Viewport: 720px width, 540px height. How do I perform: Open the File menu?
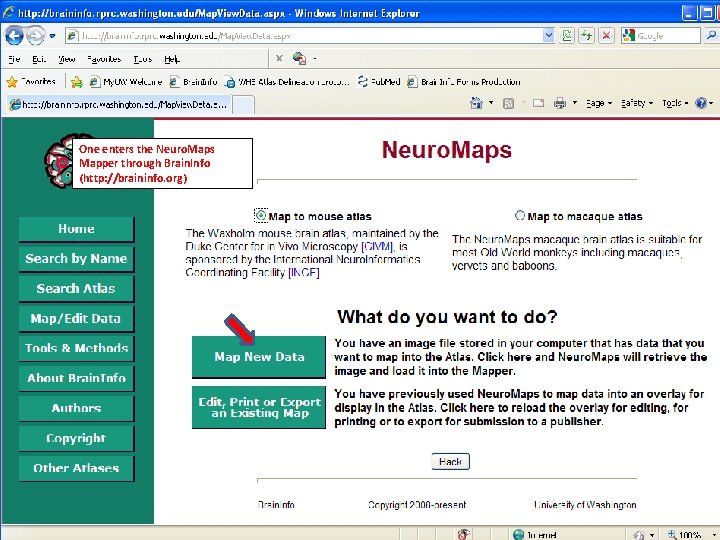pos(14,59)
